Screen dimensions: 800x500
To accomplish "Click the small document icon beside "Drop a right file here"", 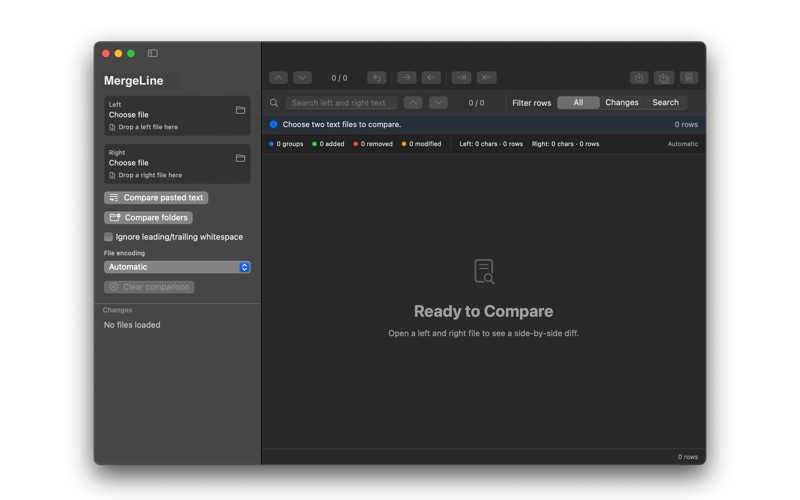I will tap(112, 175).
